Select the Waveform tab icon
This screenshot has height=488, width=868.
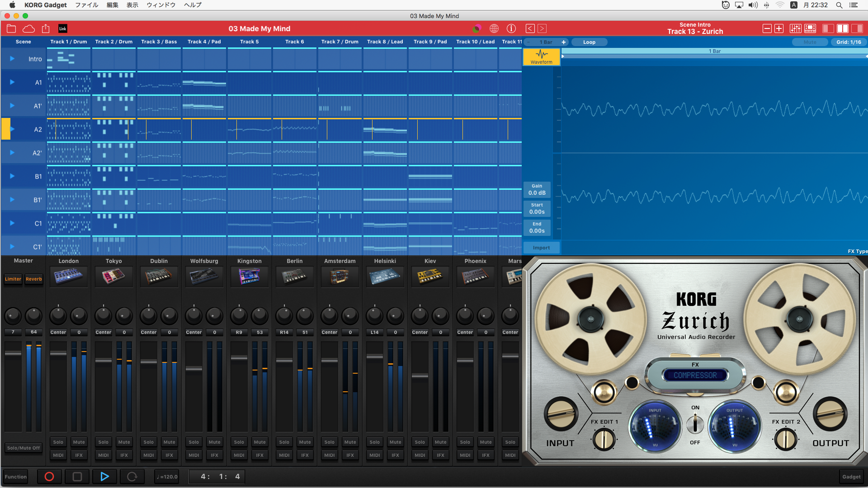click(542, 57)
